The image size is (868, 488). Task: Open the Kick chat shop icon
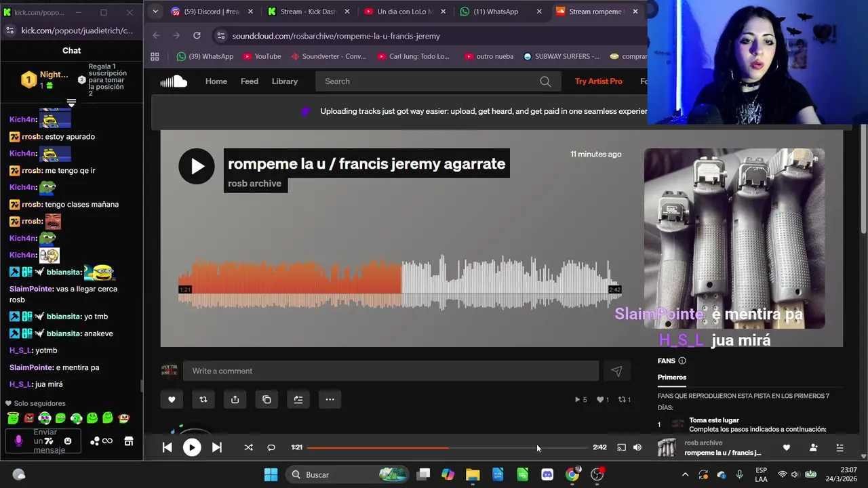tap(129, 441)
